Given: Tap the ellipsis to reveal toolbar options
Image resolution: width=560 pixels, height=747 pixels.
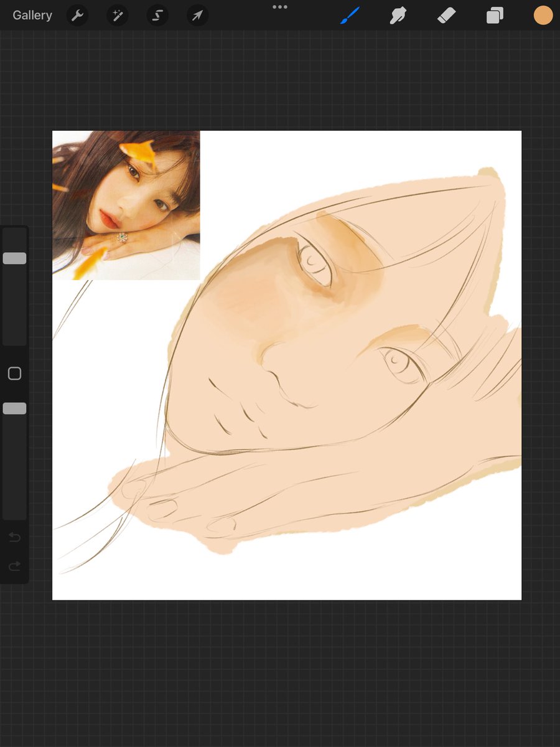Looking at the screenshot, I should click(x=279, y=7).
